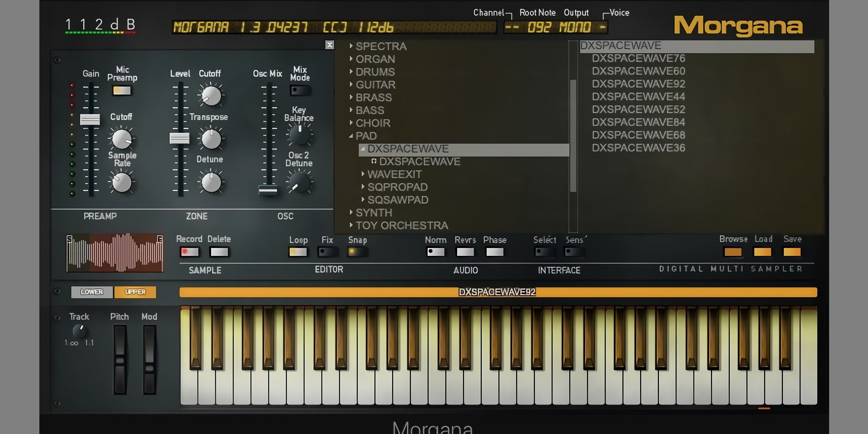
Task: Select DXSPACEWAVE92 in the sample list
Action: [638, 84]
